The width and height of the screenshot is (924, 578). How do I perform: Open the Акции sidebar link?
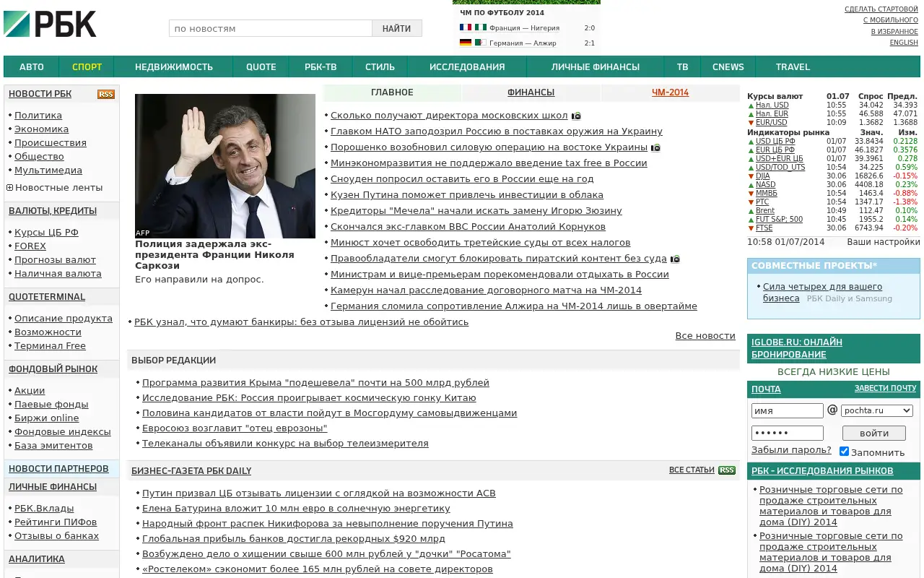click(30, 391)
